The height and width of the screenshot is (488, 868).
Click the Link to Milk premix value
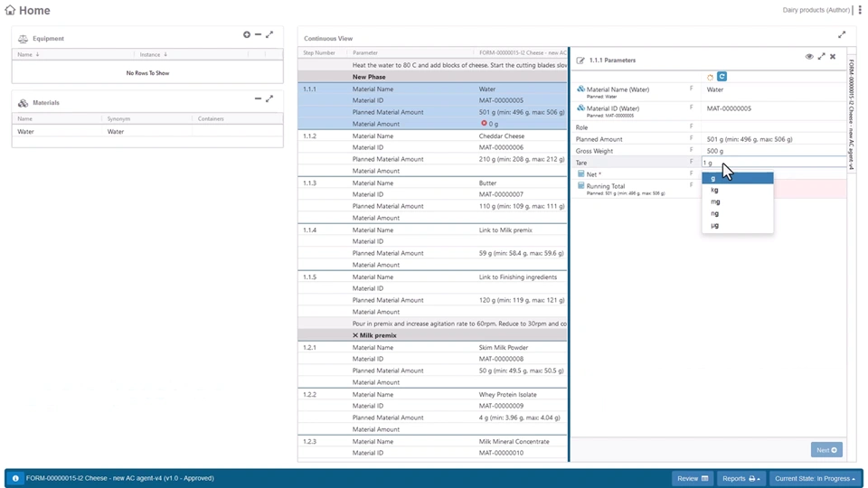505,230
